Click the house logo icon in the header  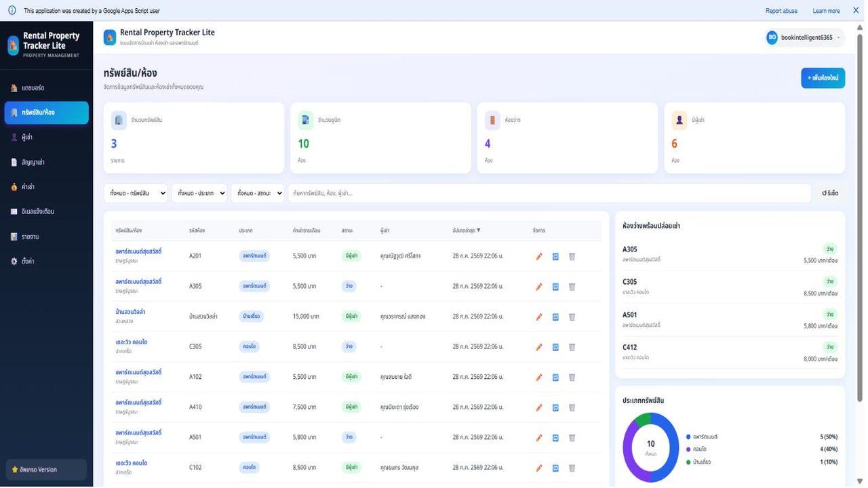110,37
